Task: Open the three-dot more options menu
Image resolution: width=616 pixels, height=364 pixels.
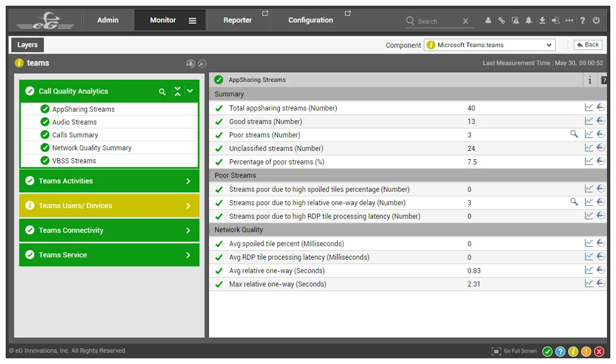Action: [x=569, y=20]
